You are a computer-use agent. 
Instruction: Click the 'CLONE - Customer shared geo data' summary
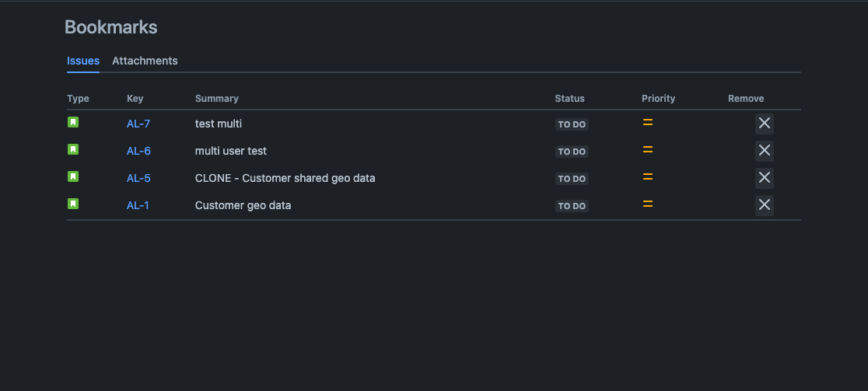pyautogui.click(x=285, y=178)
